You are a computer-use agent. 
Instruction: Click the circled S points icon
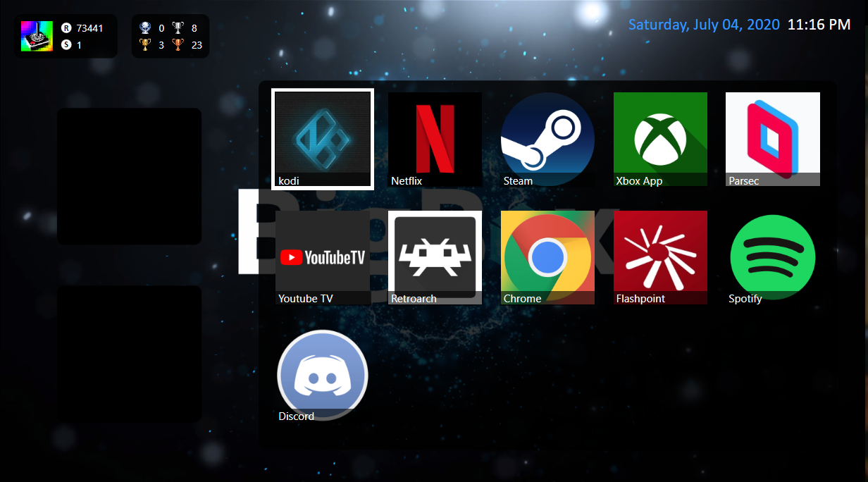pyautogui.click(x=66, y=45)
